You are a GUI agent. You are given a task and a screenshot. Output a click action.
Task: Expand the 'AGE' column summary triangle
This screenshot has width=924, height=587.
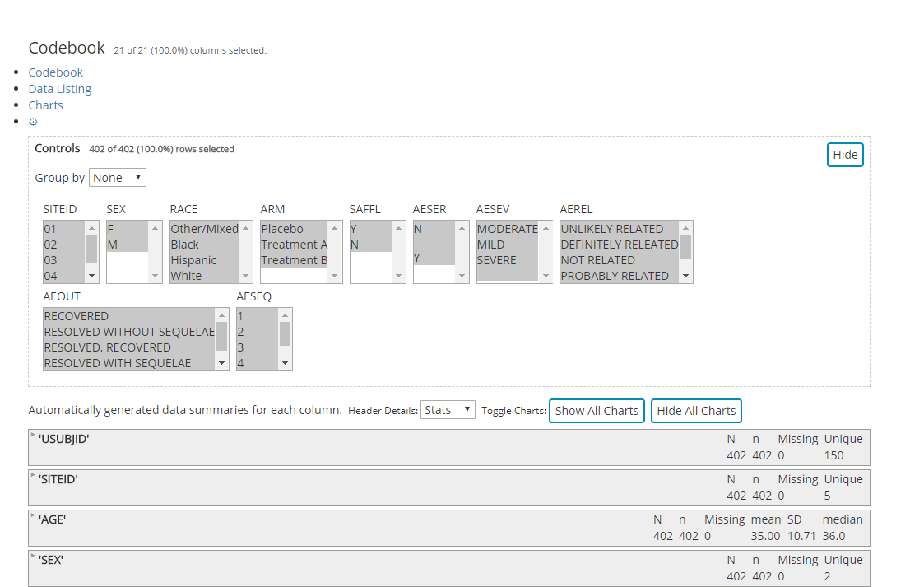point(33,515)
